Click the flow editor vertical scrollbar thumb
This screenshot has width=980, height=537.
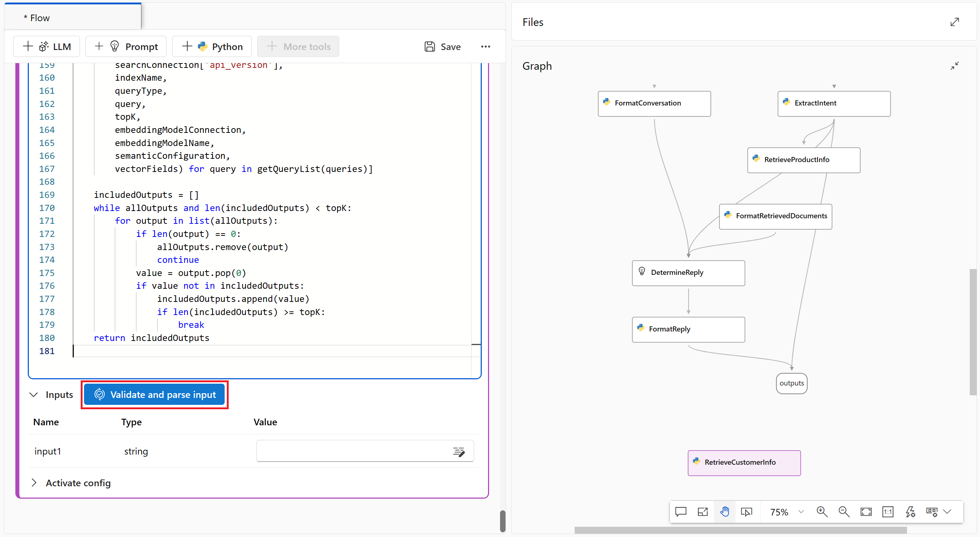coord(502,521)
